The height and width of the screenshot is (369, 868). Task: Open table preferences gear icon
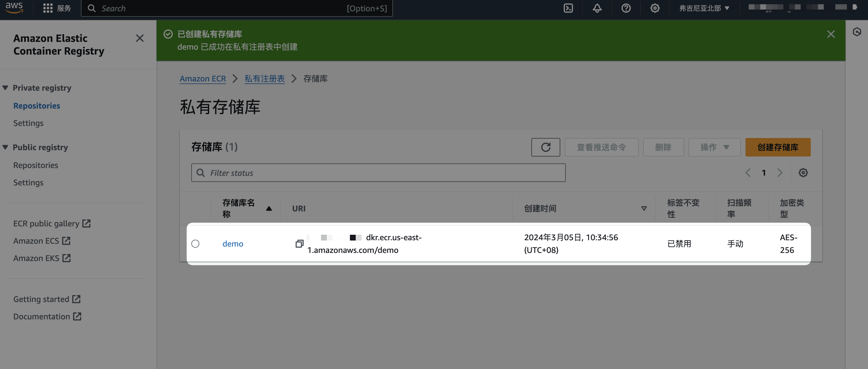(x=803, y=173)
